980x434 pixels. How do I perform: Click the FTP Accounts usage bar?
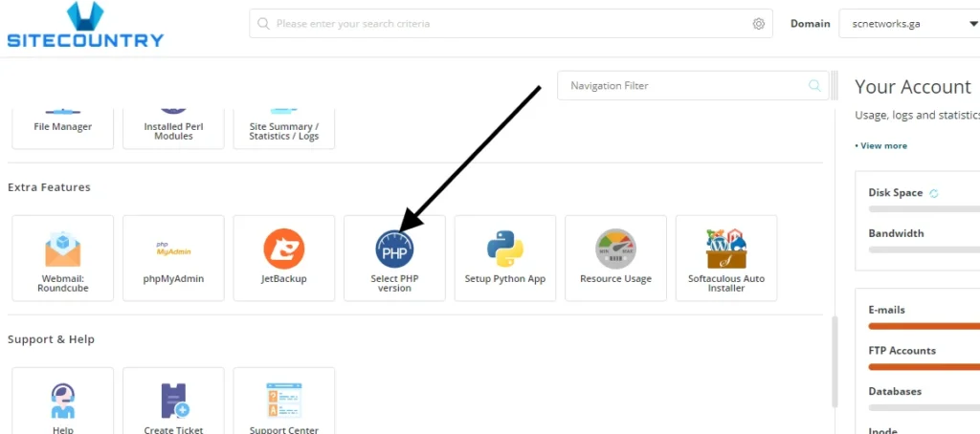(924, 366)
